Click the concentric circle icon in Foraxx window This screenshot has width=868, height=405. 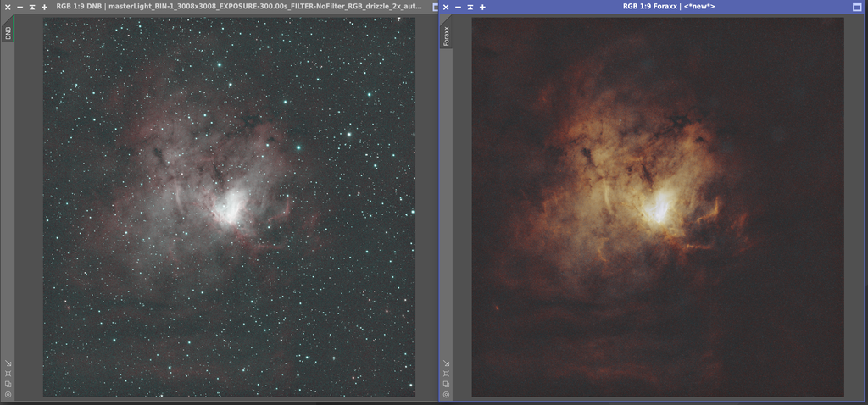(x=446, y=395)
